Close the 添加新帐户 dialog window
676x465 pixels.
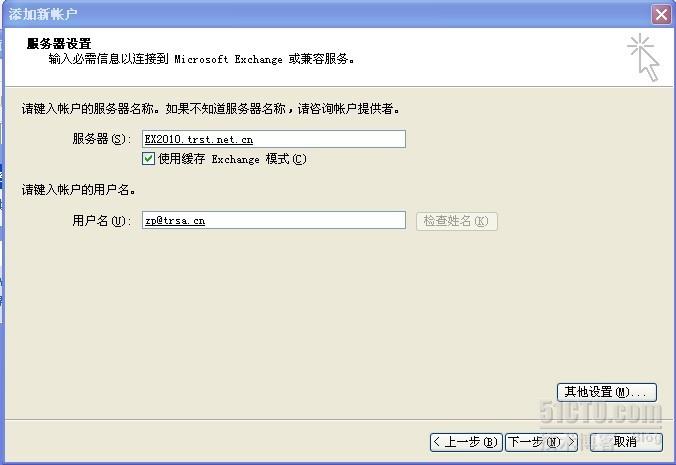661,14
